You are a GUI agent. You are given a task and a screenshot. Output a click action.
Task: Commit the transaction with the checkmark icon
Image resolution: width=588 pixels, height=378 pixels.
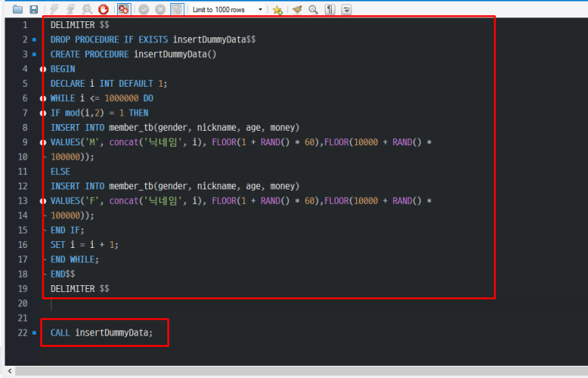click(144, 9)
